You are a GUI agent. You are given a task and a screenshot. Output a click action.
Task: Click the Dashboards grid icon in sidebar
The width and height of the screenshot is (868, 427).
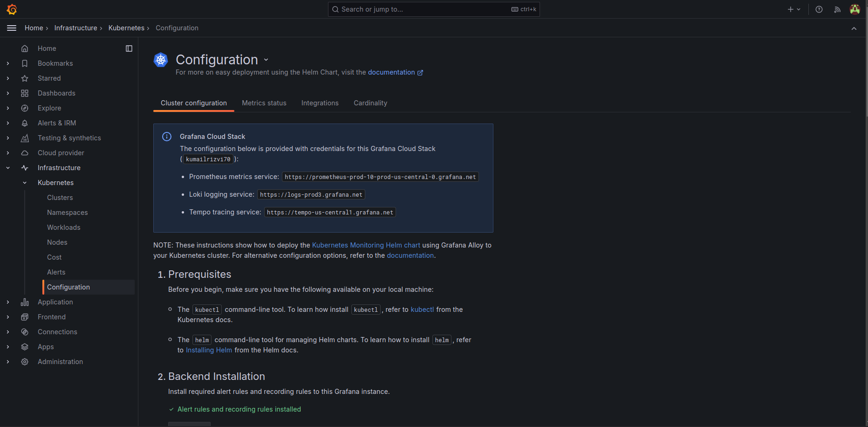[25, 93]
